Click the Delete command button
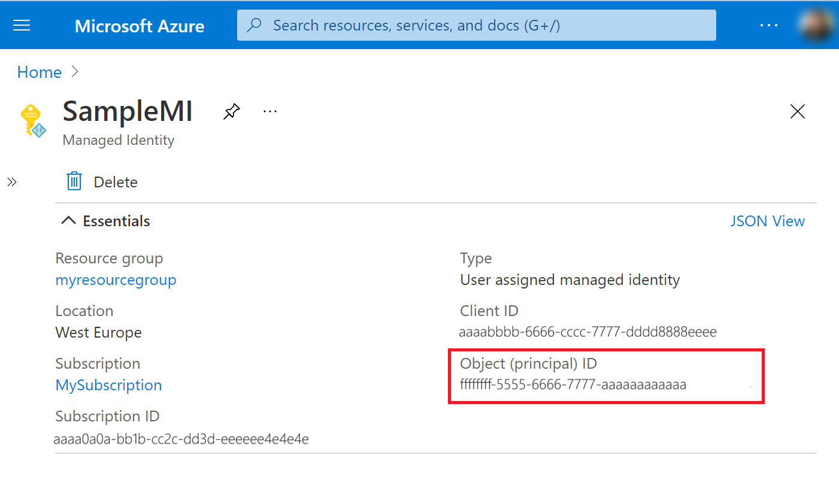 point(101,181)
